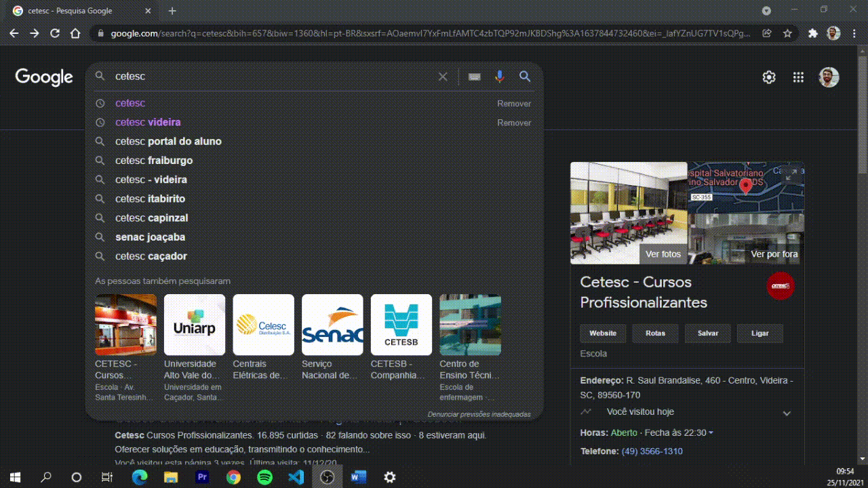The width and height of the screenshot is (868, 488).
Task: Click the Website button
Action: (x=603, y=333)
